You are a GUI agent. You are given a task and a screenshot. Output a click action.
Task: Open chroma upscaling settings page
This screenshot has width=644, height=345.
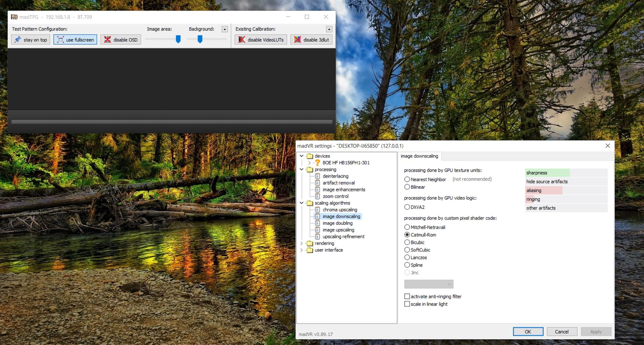340,210
